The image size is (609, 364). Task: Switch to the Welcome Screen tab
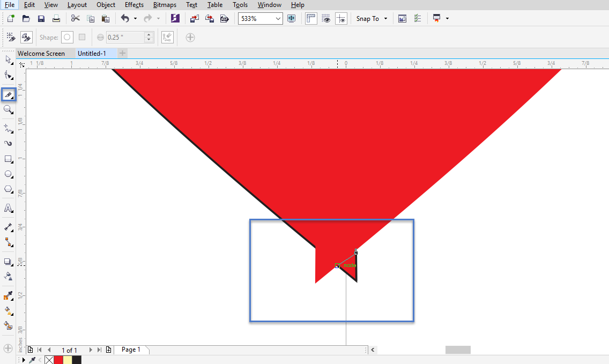44,53
